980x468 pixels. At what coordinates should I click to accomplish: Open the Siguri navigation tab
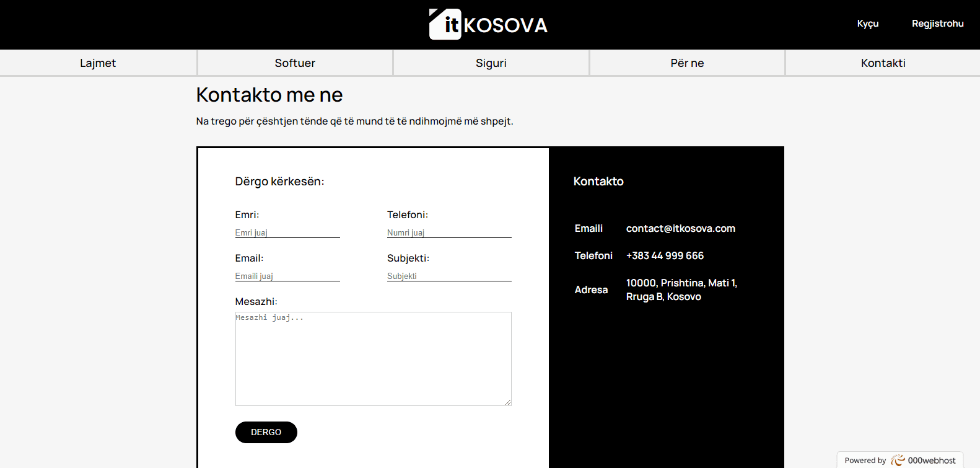(491, 63)
